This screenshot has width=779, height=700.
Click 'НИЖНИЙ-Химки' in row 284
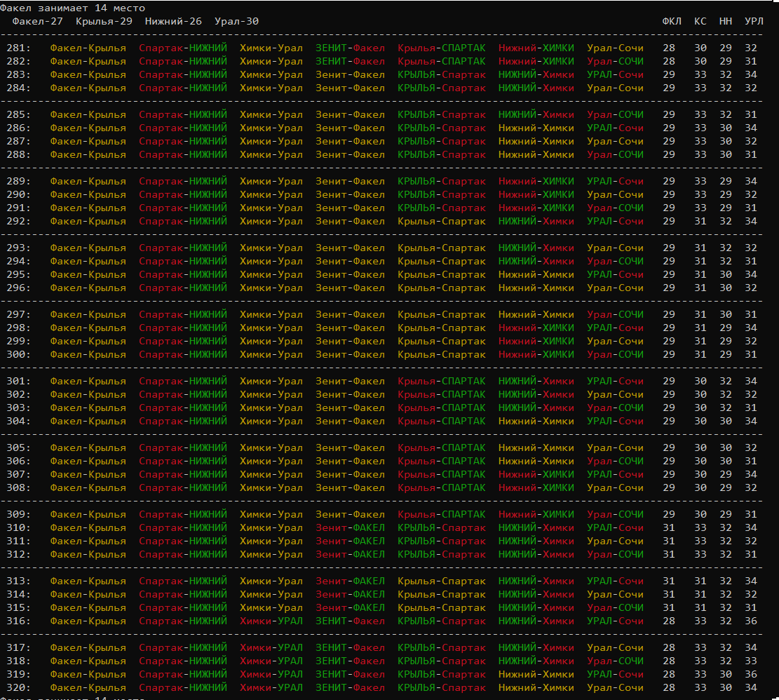click(x=536, y=88)
